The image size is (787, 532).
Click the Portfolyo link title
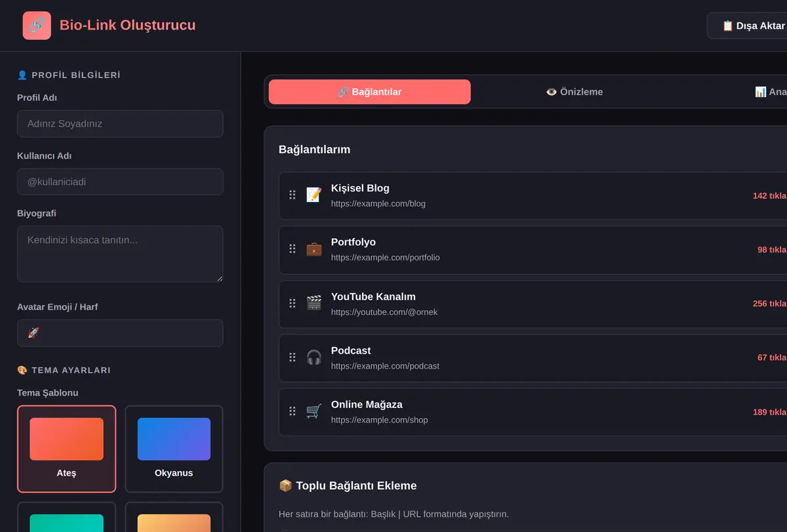(353, 242)
